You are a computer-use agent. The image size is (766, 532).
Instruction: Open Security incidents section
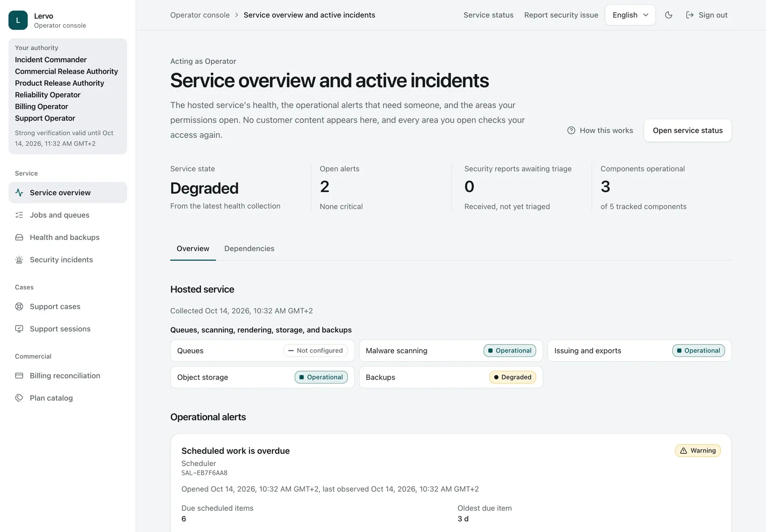(x=68, y=260)
